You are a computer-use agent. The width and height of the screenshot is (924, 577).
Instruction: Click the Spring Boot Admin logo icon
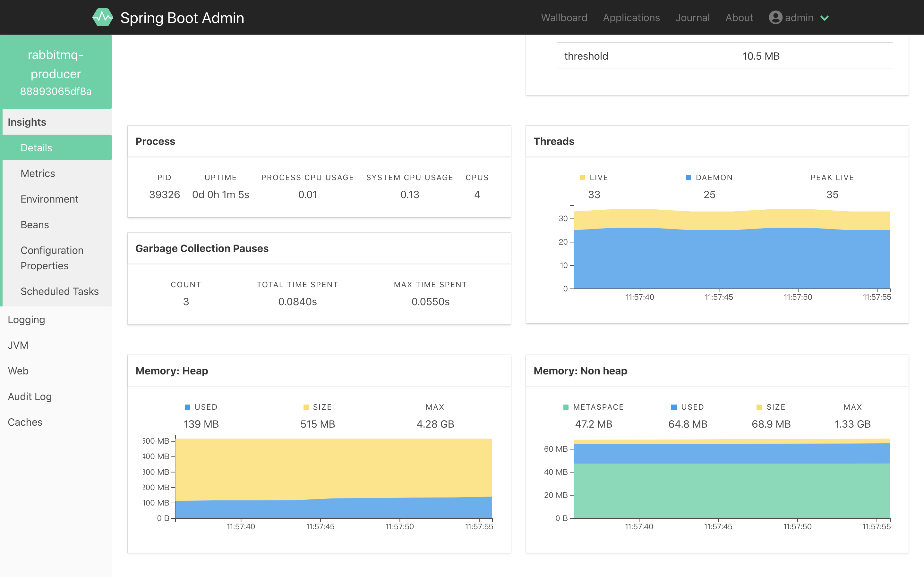pos(103,17)
